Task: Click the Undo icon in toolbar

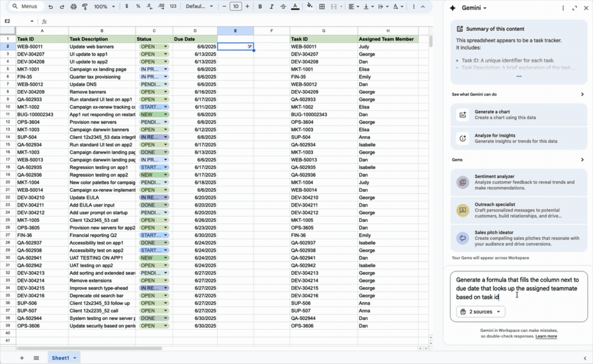Action: coord(50,7)
